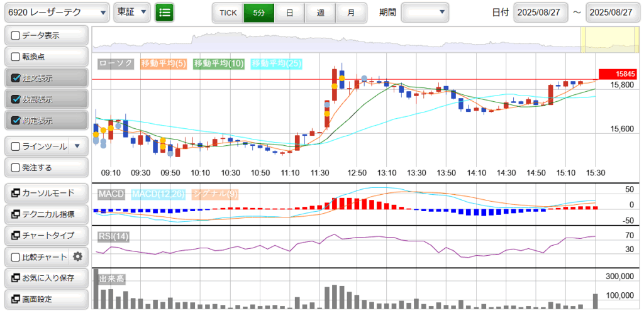
Task: Toggle the 移動平均(25) legend label
Action: pos(277,63)
